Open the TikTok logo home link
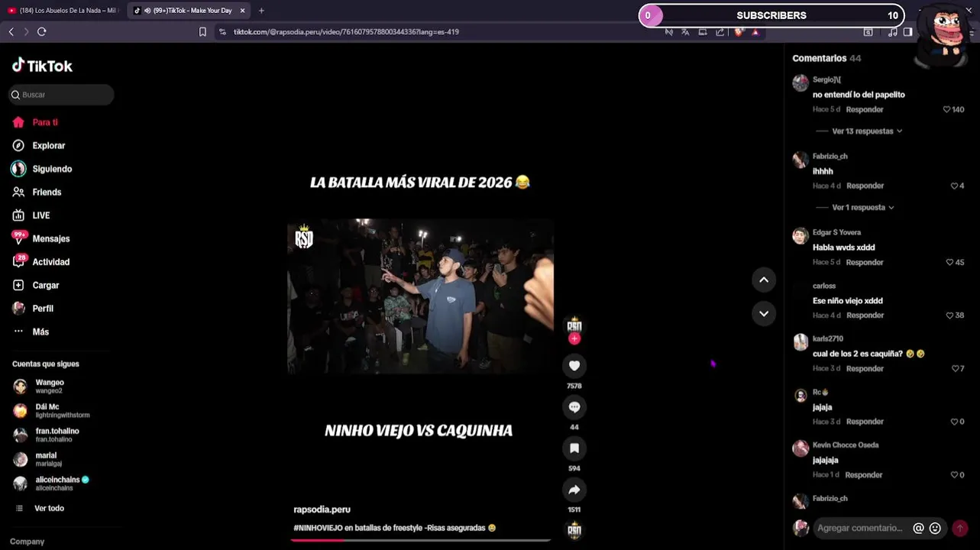The image size is (980, 550). (x=42, y=66)
